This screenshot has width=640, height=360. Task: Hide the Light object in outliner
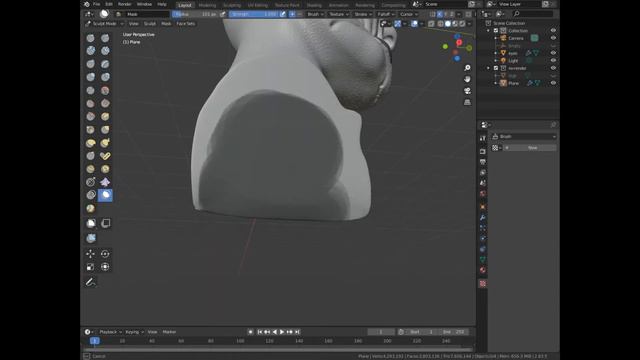[553, 60]
